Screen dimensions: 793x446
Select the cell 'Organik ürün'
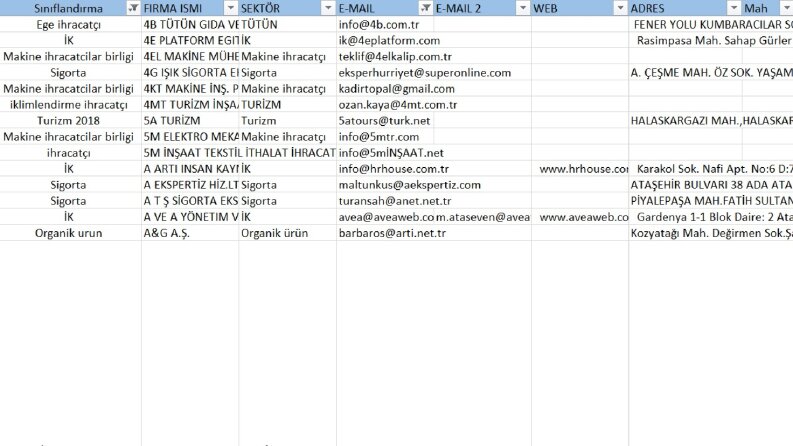coord(288,233)
